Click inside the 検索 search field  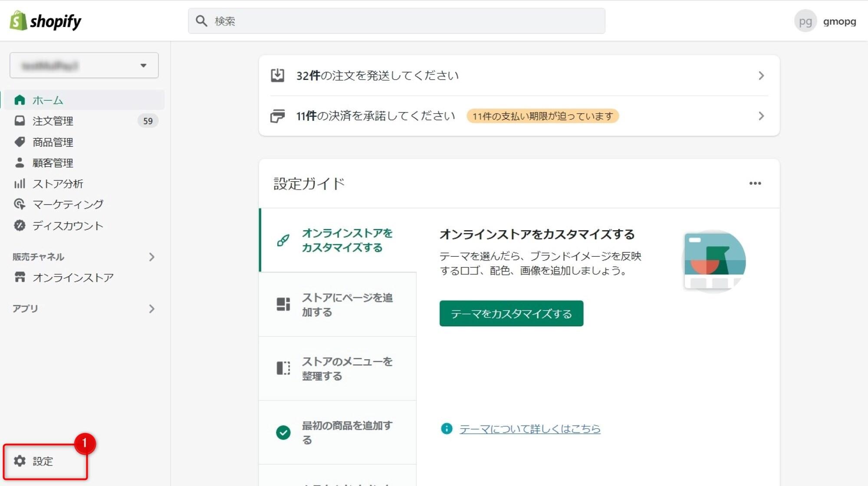point(391,20)
